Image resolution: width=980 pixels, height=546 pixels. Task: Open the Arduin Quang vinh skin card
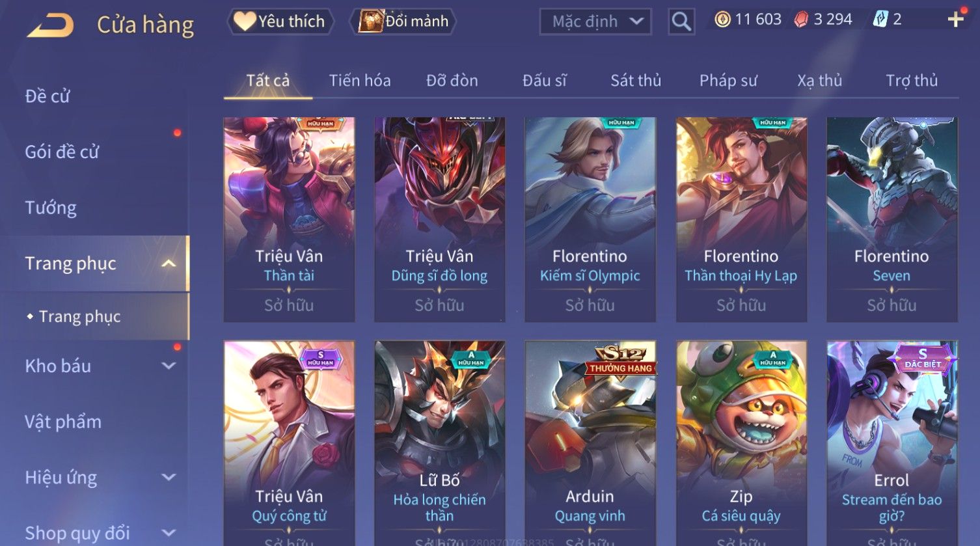(x=590, y=443)
